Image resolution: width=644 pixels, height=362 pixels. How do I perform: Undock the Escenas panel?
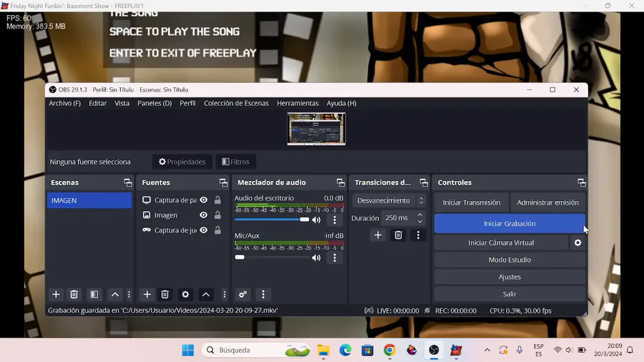(128, 182)
